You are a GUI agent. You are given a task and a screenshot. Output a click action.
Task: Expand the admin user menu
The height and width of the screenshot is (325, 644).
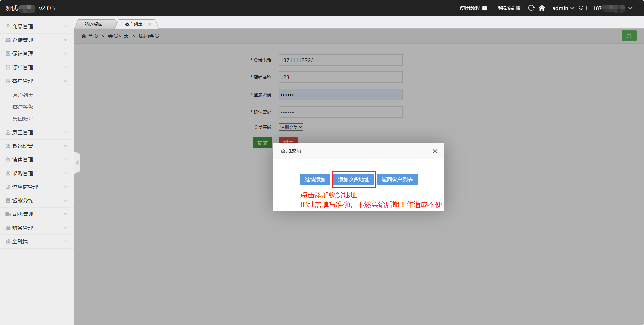coord(563,8)
